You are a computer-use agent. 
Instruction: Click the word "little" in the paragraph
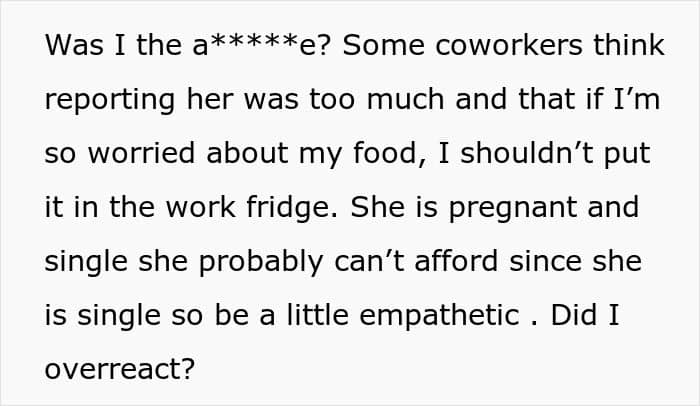click(317, 315)
